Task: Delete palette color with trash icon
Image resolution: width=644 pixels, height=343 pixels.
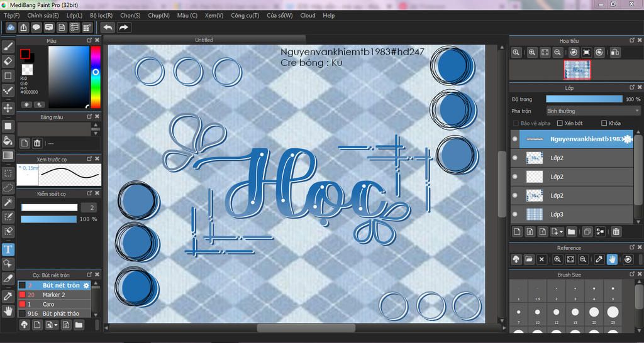Action: (x=37, y=143)
